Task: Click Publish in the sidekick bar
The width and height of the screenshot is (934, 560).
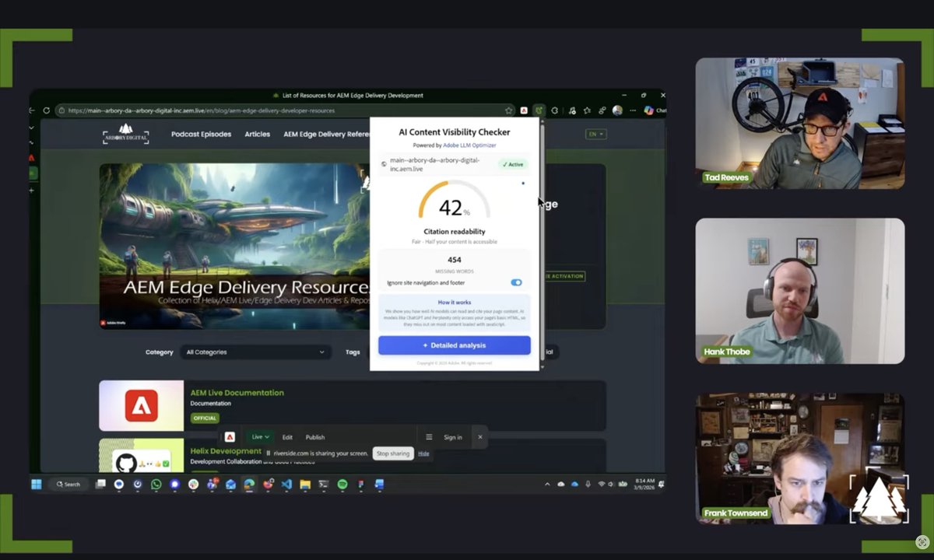Action: point(315,437)
